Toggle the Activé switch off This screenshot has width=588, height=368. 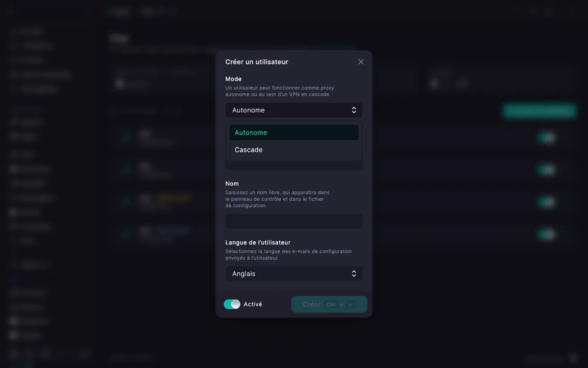tap(232, 304)
